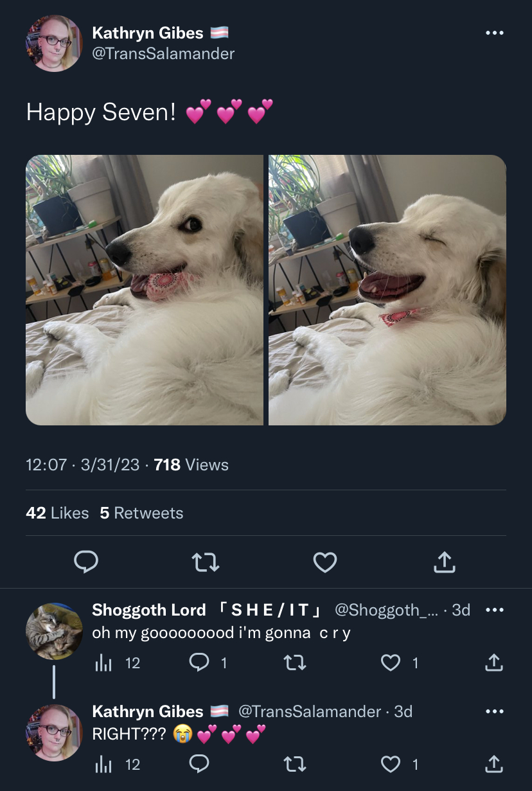Like Shoggoth Lord's reply
Viewport: 532px width, 791px height.
pyautogui.click(x=400, y=662)
